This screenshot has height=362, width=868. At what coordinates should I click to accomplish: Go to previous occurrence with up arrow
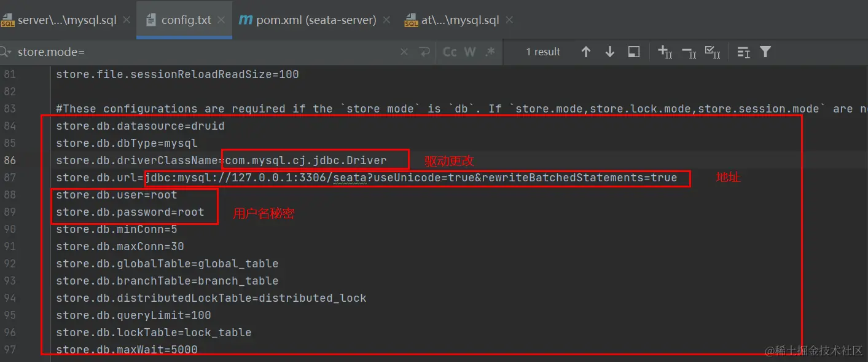[585, 52]
